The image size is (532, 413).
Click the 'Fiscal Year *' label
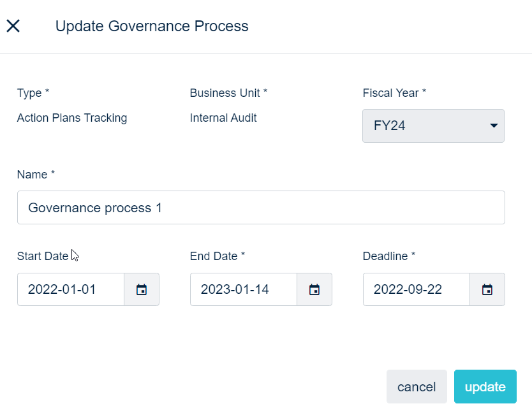pyautogui.click(x=394, y=93)
